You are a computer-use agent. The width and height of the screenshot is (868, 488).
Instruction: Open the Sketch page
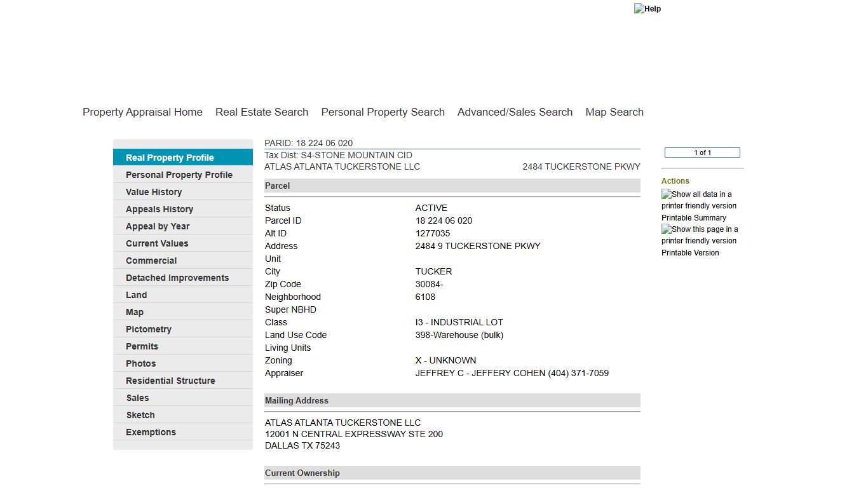tap(140, 415)
